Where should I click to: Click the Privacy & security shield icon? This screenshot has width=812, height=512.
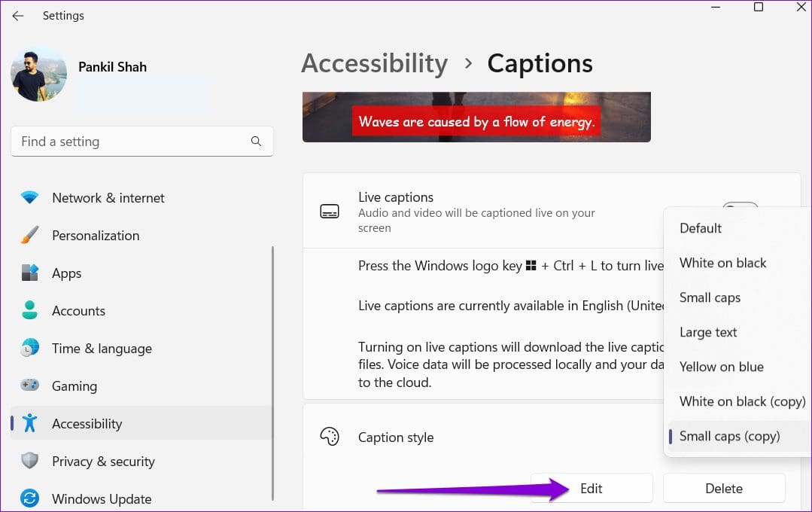[x=30, y=461]
